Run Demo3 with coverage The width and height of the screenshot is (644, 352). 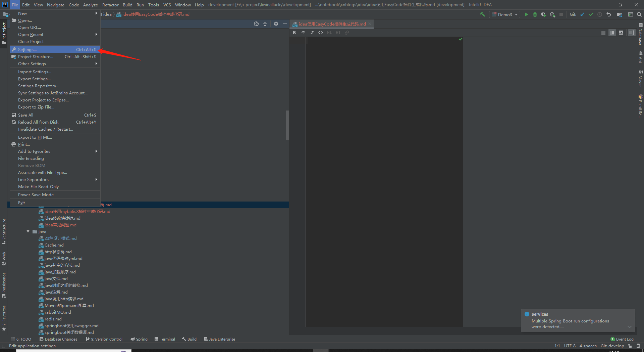(x=544, y=14)
